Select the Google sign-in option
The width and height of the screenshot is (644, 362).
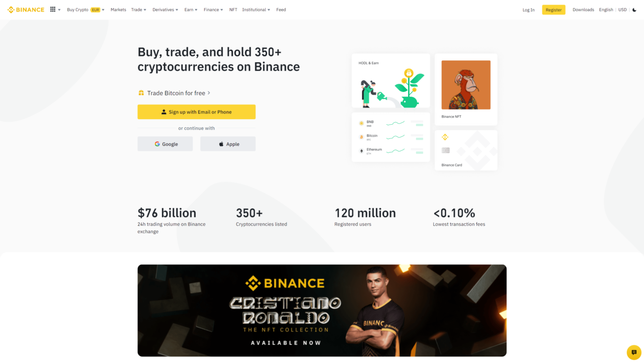point(165,143)
